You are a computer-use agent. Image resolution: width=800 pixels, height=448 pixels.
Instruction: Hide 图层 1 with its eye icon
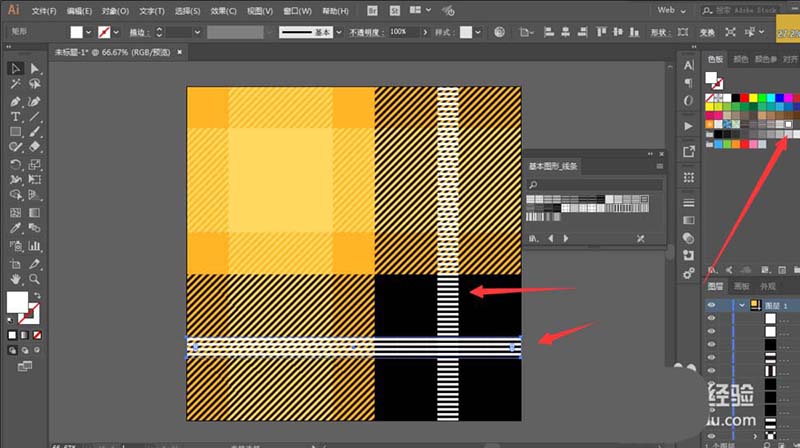point(712,305)
